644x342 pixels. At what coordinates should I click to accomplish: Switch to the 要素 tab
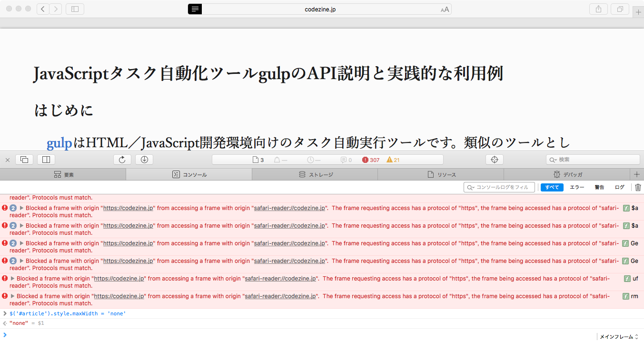[63, 175]
